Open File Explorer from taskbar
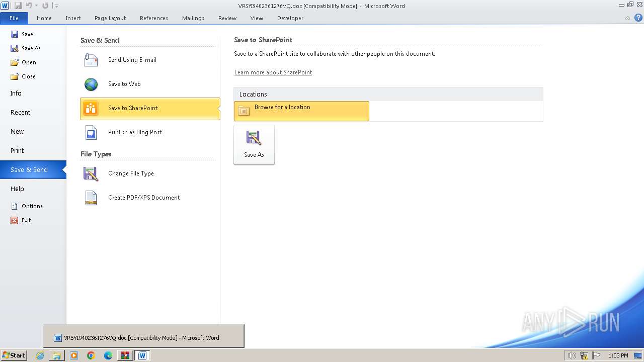Viewport: 644px width, 362px height. [x=57, y=355]
